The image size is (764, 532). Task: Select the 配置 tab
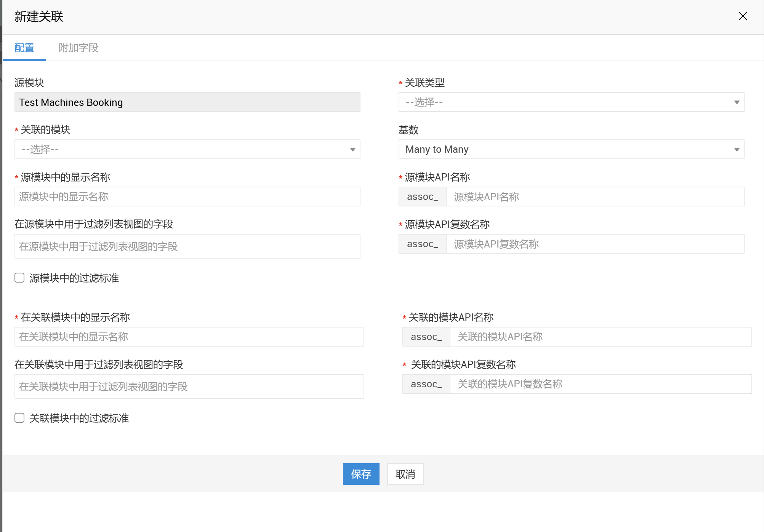[24, 48]
